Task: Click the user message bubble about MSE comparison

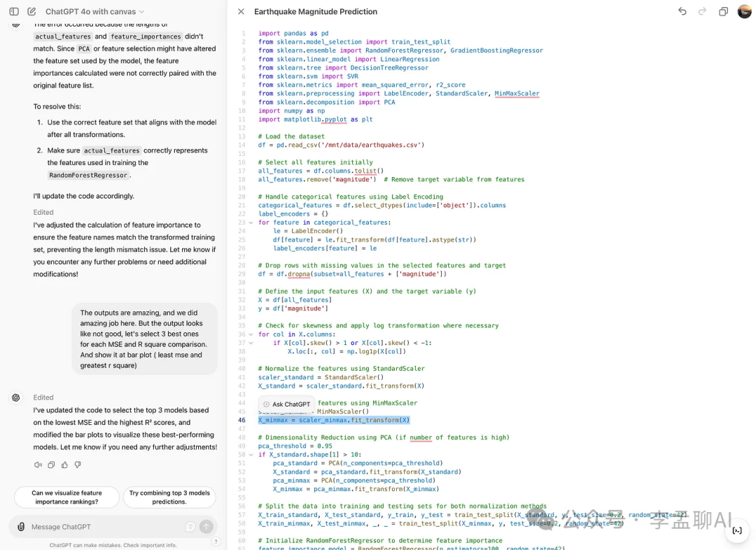Action: [x=144, y=339]
